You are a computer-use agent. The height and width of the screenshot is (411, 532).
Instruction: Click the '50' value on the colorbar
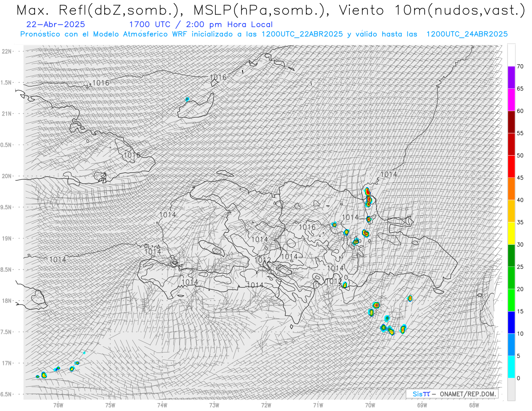[x=520, y=156]
